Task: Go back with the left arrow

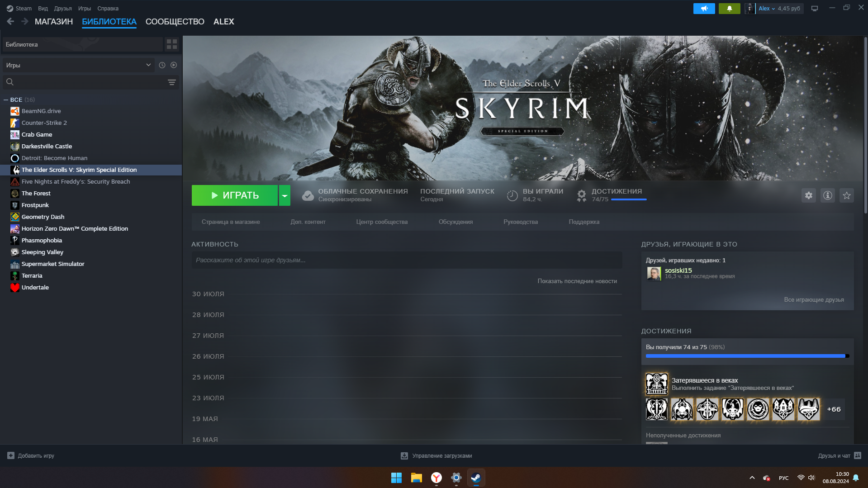Action: tap(10, 21)
